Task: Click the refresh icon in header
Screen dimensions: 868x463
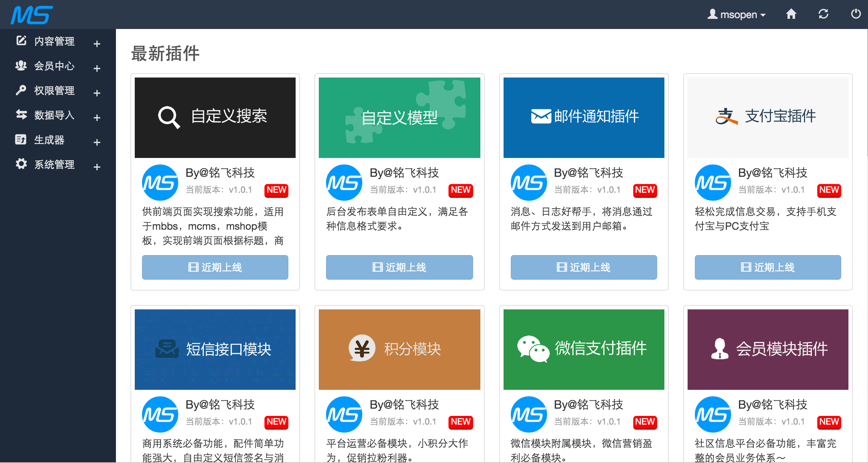Action: (823, 14)
